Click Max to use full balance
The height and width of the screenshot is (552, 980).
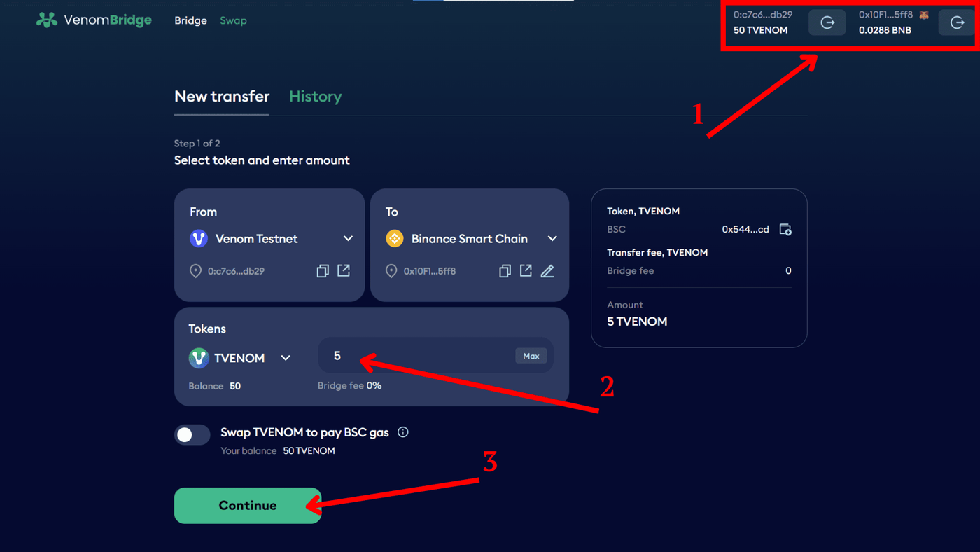[x=531, y=355]
